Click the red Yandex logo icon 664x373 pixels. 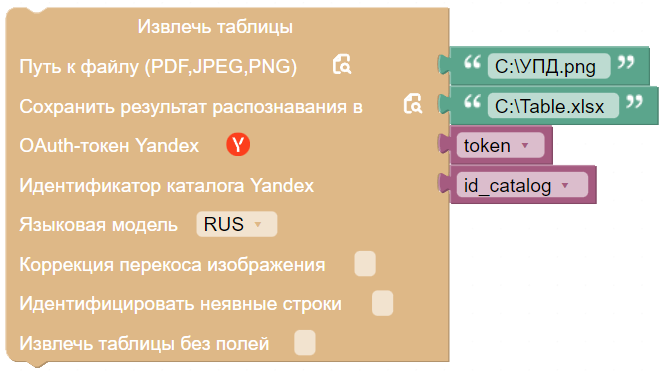point(238,145)
